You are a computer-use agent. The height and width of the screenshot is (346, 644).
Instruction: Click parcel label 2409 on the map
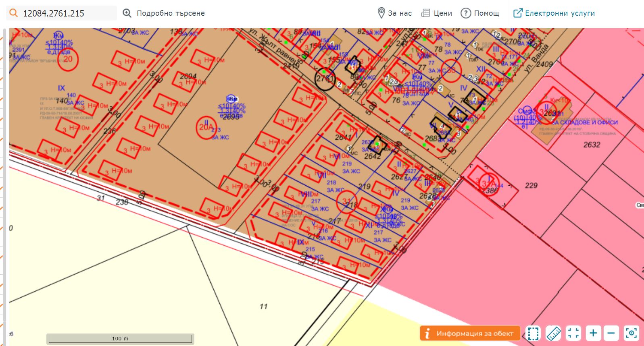[x=544, y=64]
